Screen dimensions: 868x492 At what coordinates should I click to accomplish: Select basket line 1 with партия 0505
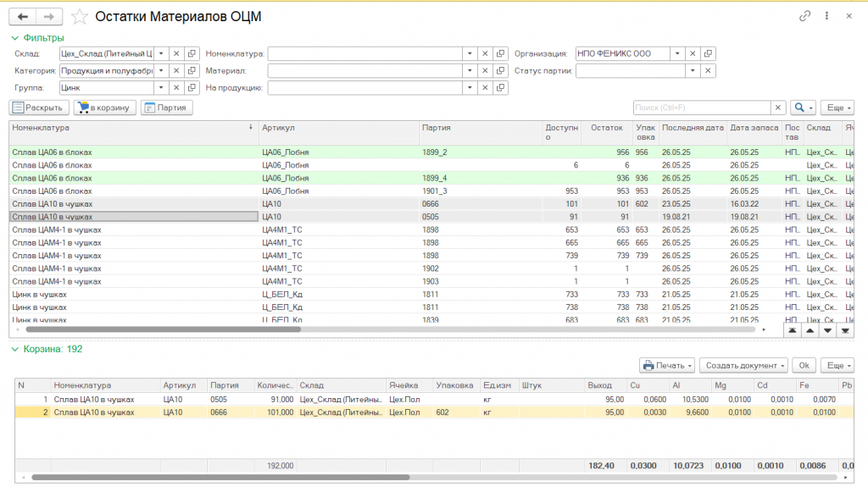point(434,399)
